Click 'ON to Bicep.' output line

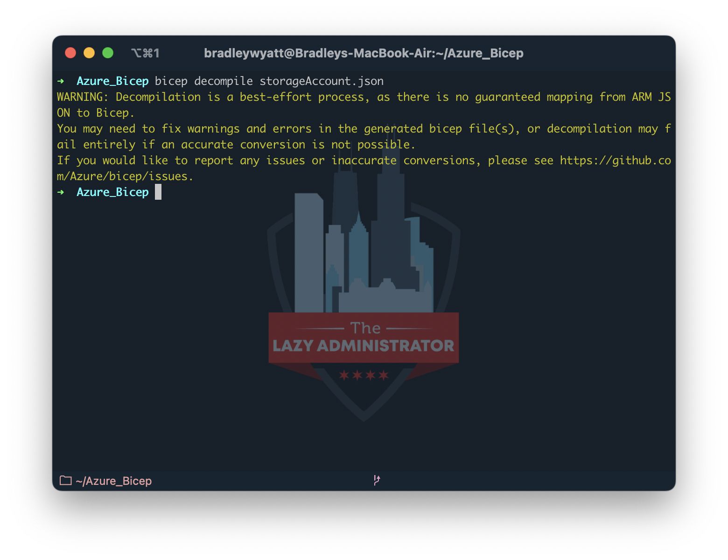(96, 113)
